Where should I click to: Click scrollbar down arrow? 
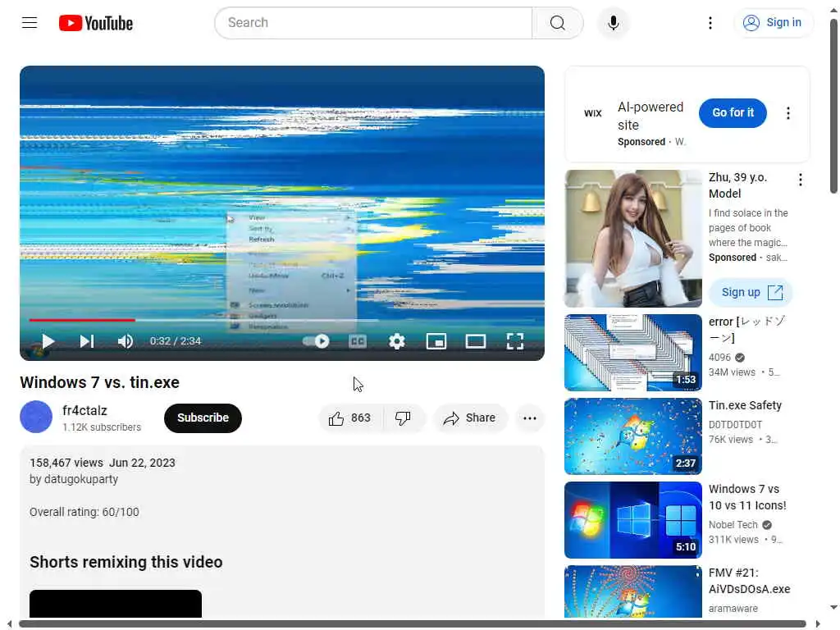point(833,608)
